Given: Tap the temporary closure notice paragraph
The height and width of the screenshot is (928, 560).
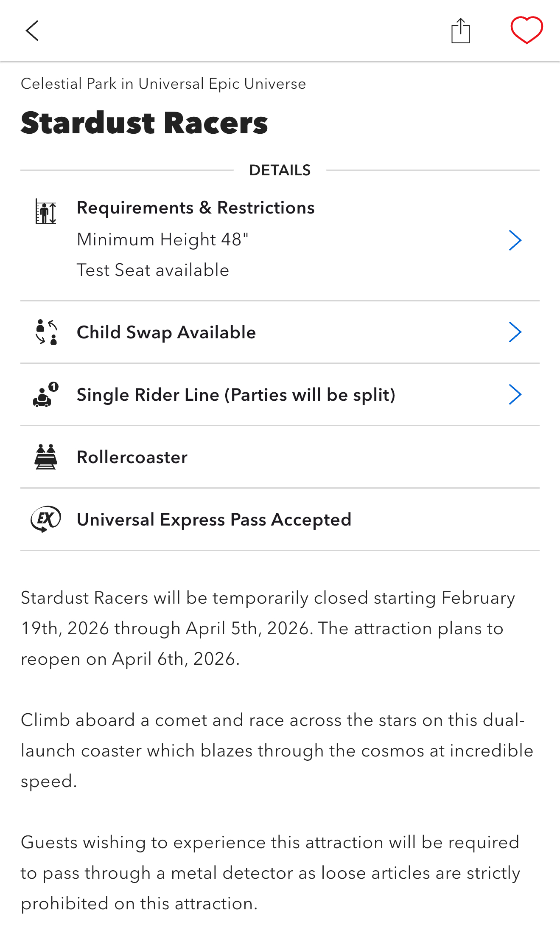Looking at the screenshot, I should point(268,628).
